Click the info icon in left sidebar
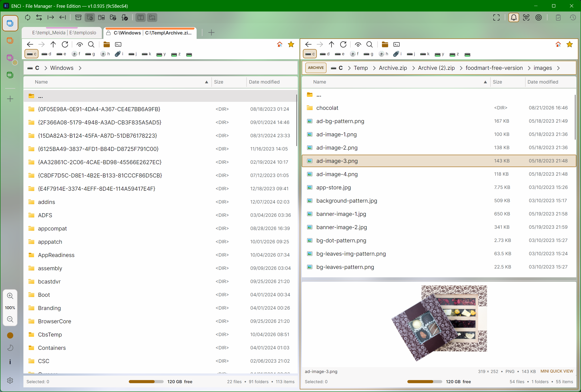Image resolution: width=581 pixels, height=392 pixels. point(10,362)
